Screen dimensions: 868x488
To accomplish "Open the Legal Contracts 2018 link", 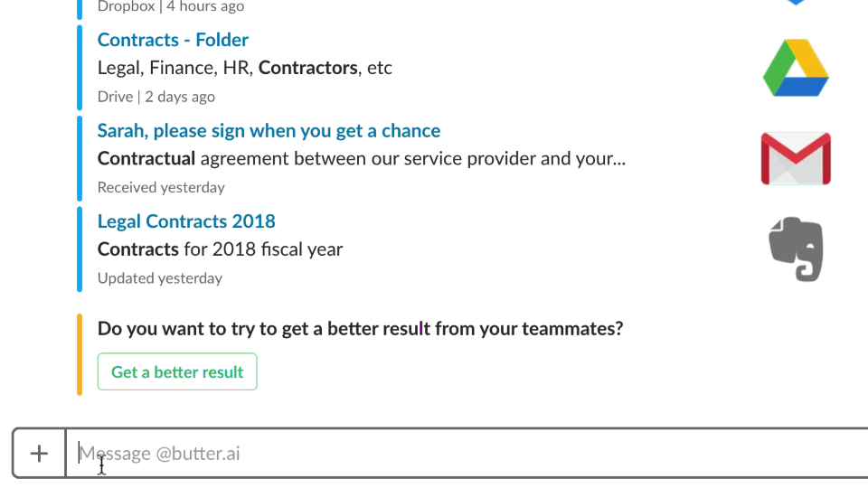I will (x=186, y=221).
